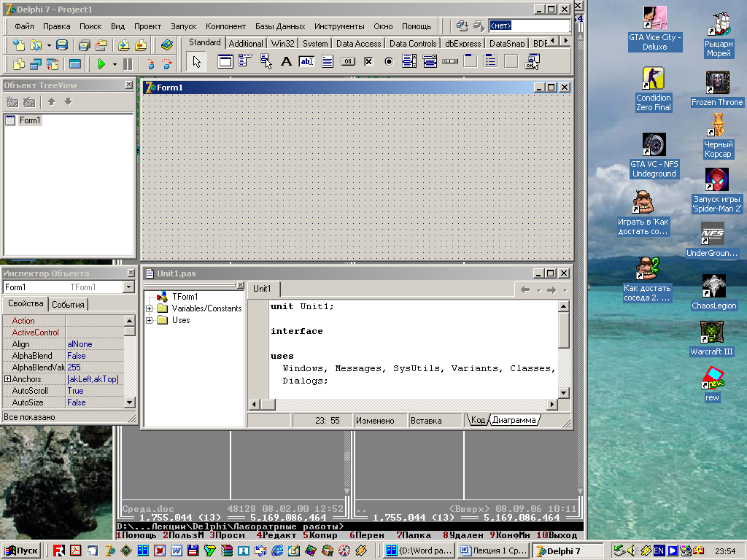Select the Edit component (ab box)

coord(307,61)
